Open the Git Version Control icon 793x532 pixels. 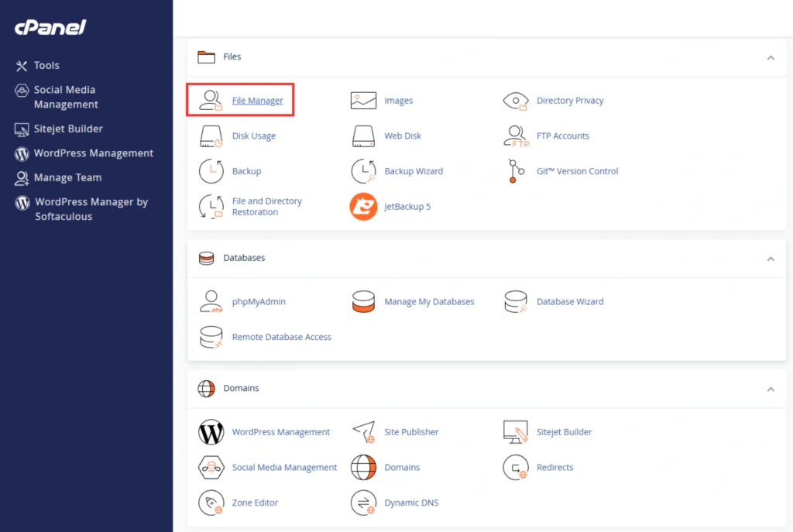point(516,171)
